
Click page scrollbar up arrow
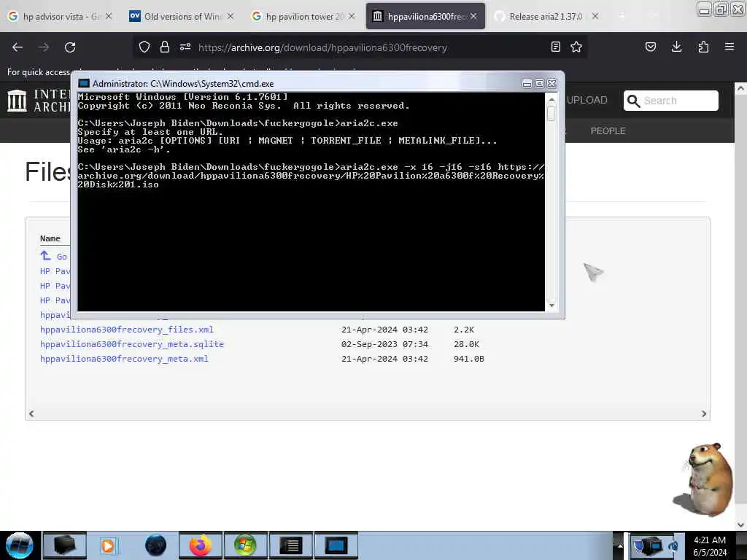[740, 88]
